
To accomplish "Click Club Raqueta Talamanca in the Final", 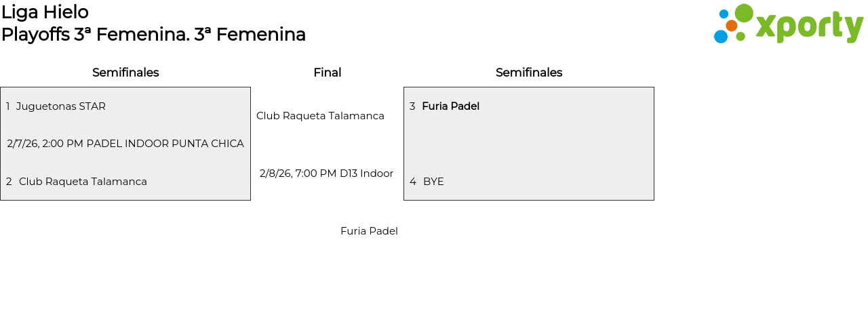I will click(320, 116).
